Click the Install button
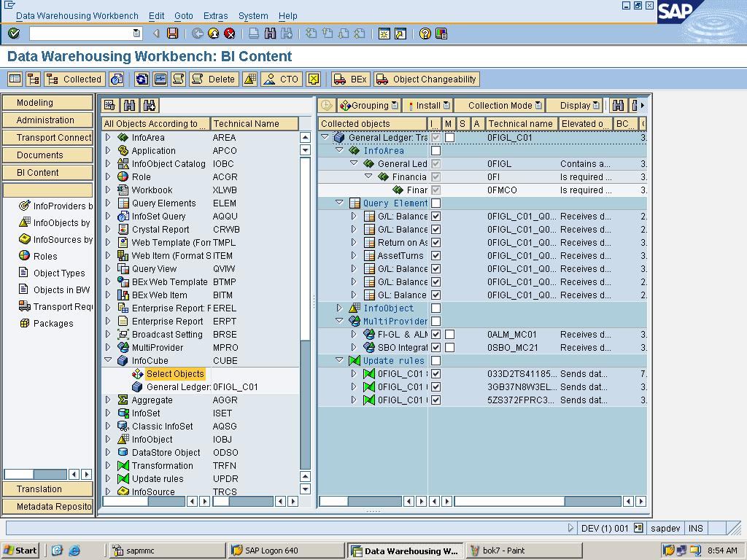This screenshot has width=747, height=560. (x=427, y=105)
